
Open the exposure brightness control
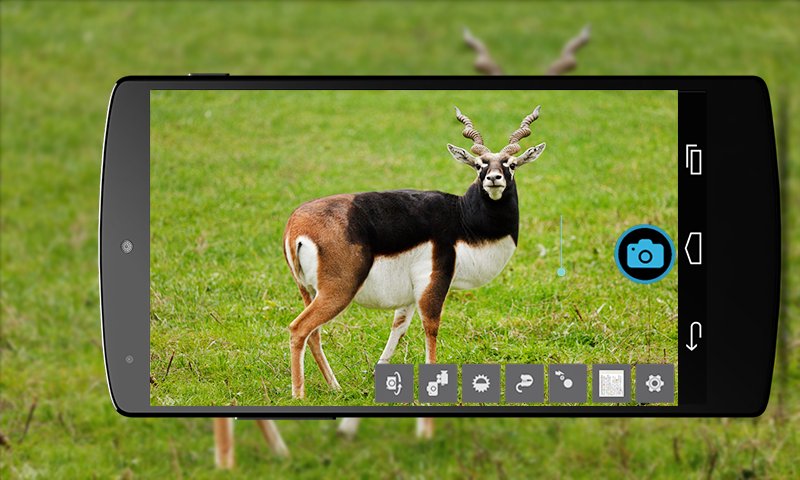pyautogui.click(x=481, y=384)
